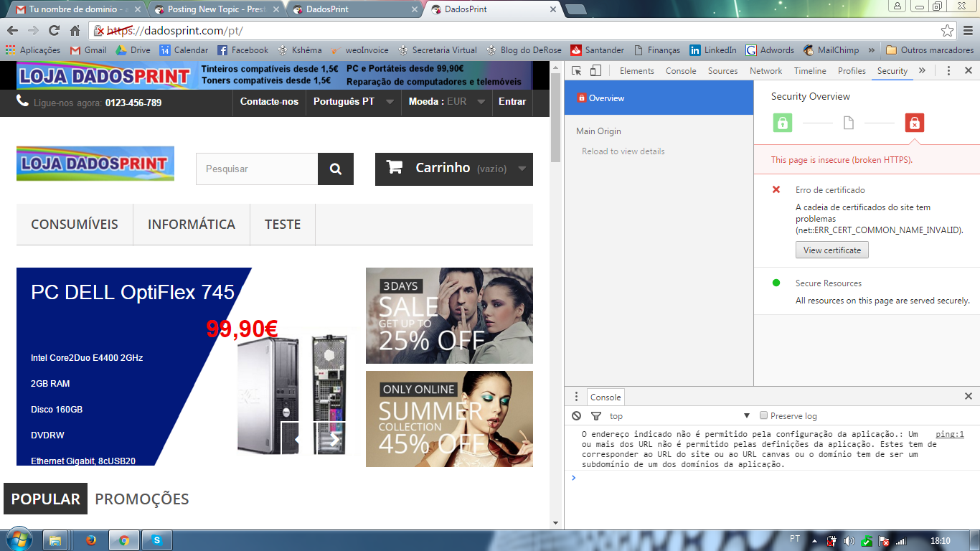Switch to the 'Posting New Topic' browser tab
The image size is (980, 551).
(216, 9)
